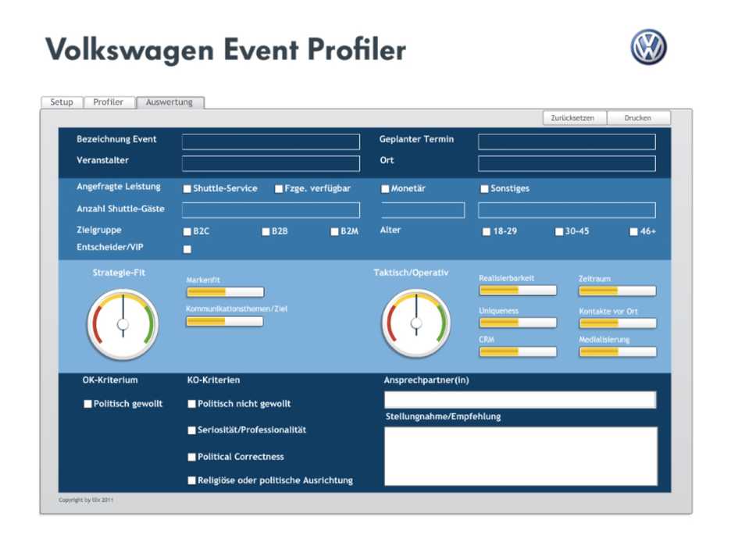Click the Stellungnahme/Empfehlung text area
Viewport: 742px width, 560px height.
click(x=521, y=456)
